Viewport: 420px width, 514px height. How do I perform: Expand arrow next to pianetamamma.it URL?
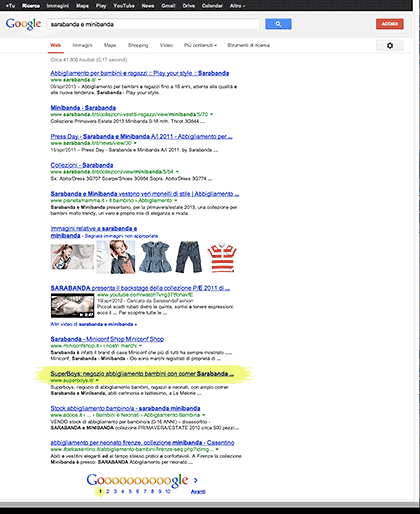pos(176,201)
